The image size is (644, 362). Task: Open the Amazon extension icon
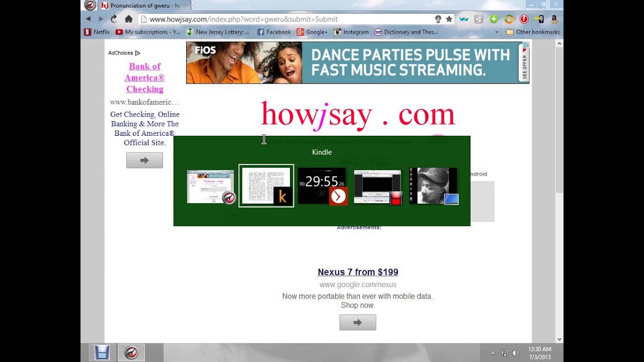[554, 19]
